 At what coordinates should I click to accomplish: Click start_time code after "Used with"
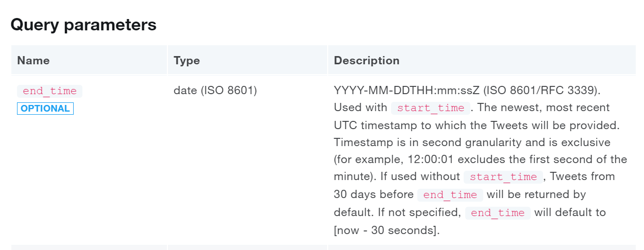[431, 108]
